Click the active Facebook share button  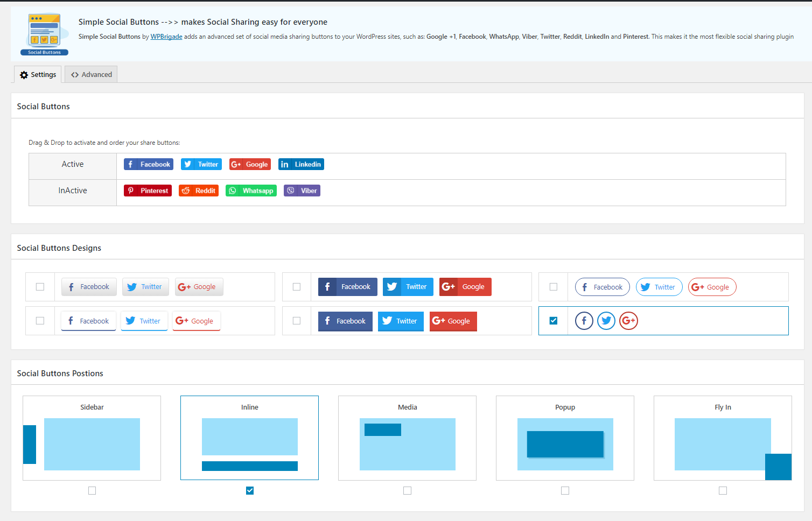[148, 164]
